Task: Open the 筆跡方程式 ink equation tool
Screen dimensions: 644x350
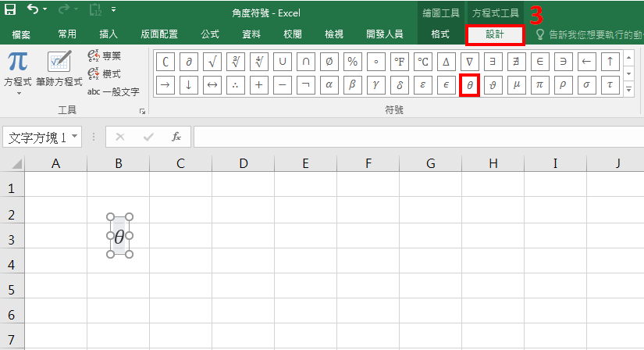Action: [59, 69]
